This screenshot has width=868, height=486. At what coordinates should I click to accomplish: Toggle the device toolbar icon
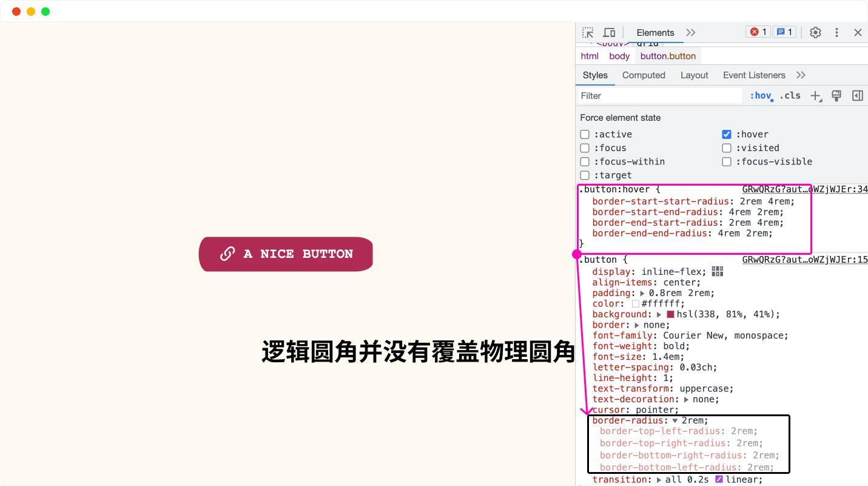[610, 33]
